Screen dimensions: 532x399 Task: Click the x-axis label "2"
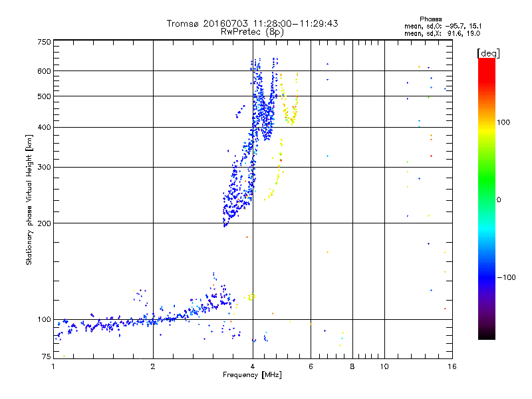(153, 366)
